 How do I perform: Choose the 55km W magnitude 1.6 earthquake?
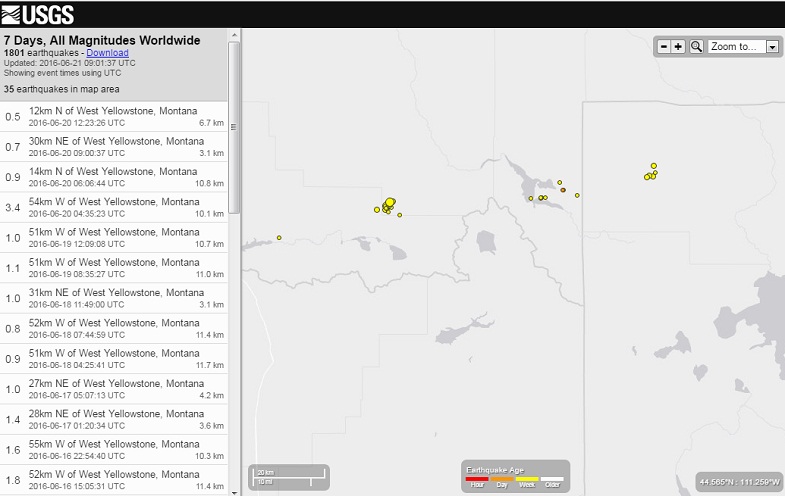[114, 450]
